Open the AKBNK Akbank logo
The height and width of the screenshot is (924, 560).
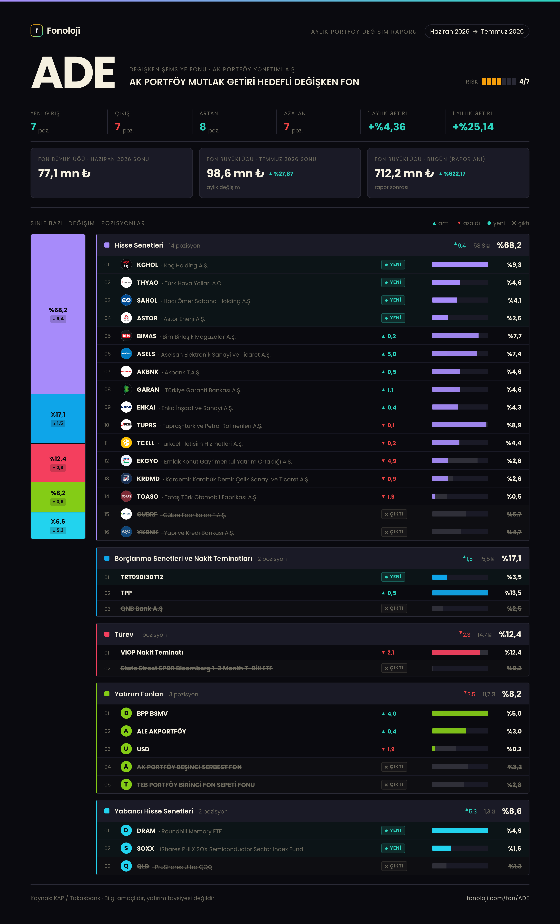click(126, 372)
